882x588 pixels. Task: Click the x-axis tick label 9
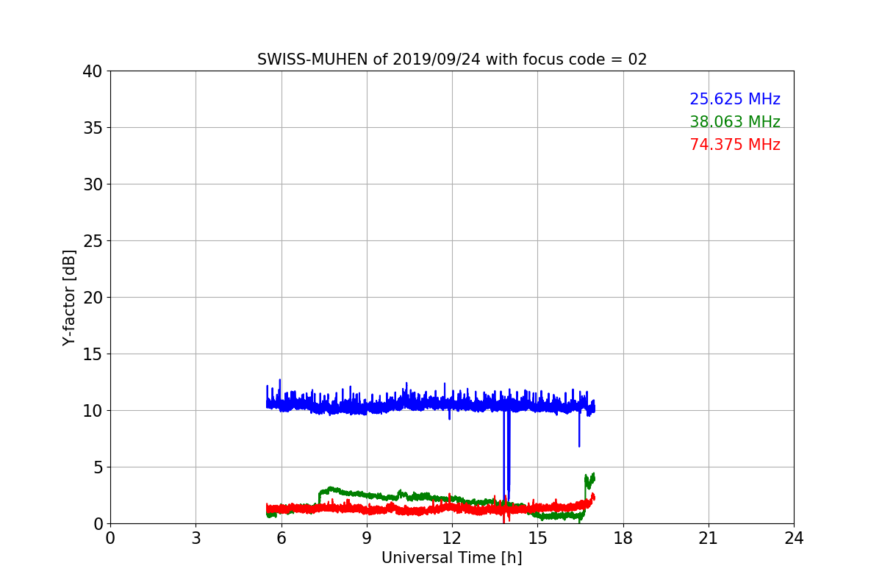(367, 538)
